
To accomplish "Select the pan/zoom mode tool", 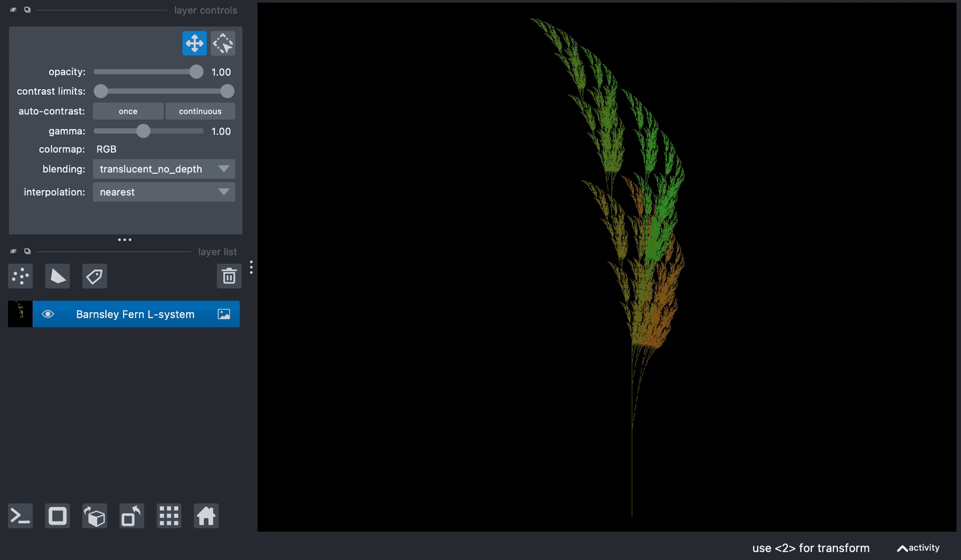I will [194, 44].
